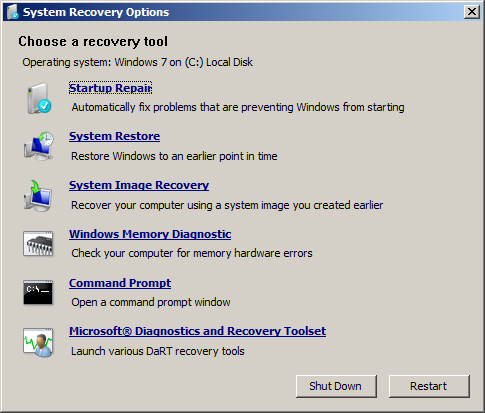Click the Command Prompt console icon

[x=38, y=292]
